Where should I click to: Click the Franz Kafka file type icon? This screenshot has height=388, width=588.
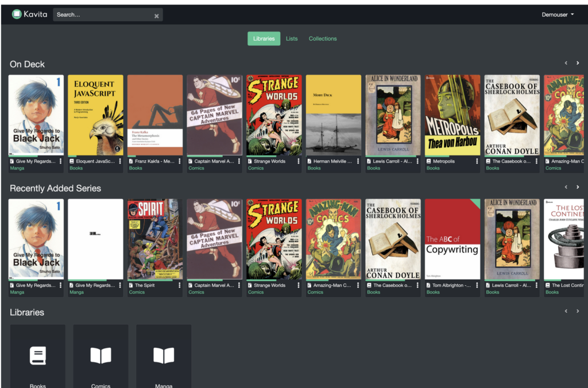[131, 161]
